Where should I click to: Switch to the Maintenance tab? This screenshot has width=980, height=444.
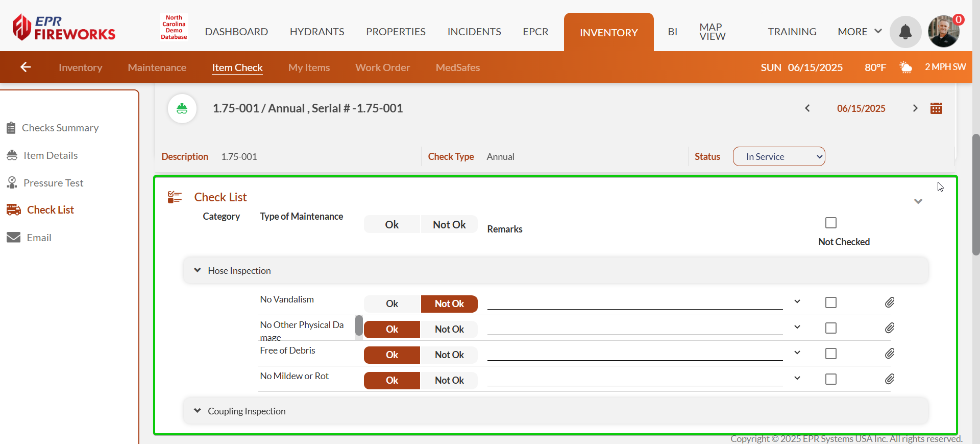(157, 67)
